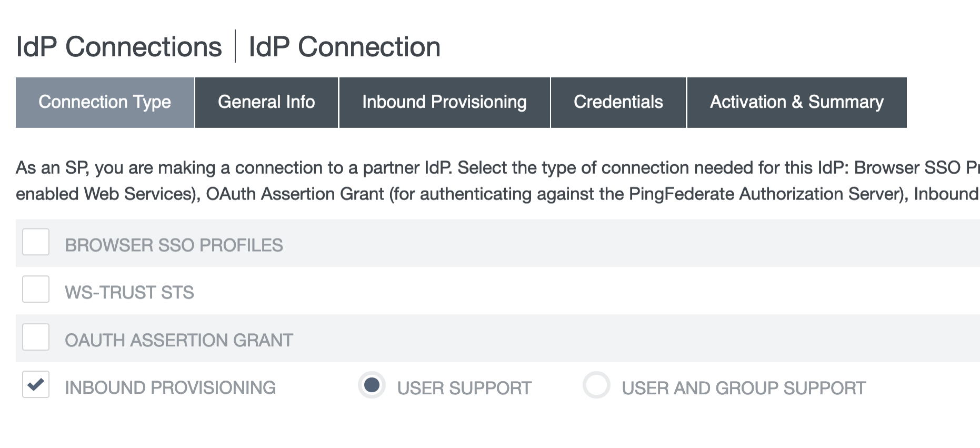
Task: Tick the WS-Trust STS checkbox
Action: (36, 290)
